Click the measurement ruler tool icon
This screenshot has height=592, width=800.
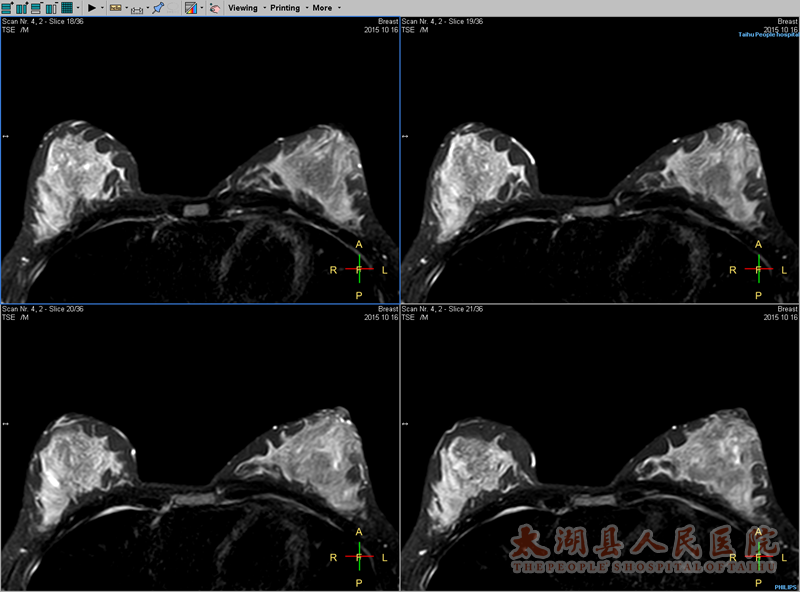click(x=136, y=8)
